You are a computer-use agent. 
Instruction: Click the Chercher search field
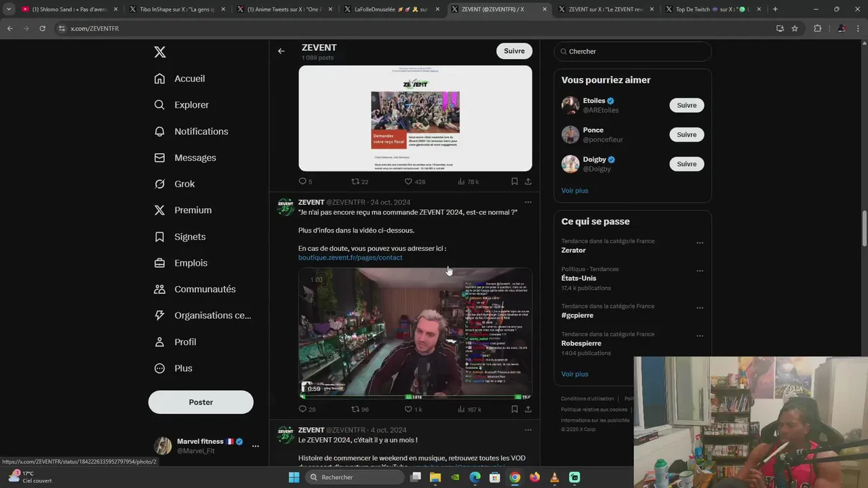pos(633,52)
